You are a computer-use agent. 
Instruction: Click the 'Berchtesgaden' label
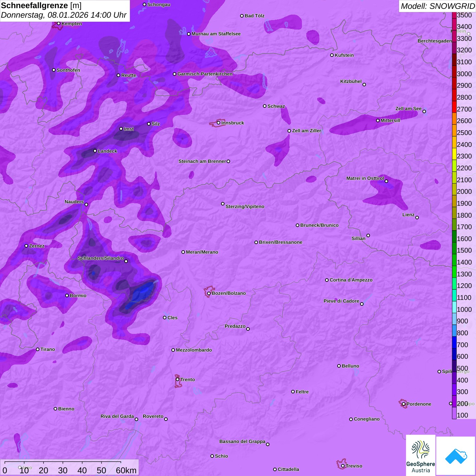[x=435, y=41]
